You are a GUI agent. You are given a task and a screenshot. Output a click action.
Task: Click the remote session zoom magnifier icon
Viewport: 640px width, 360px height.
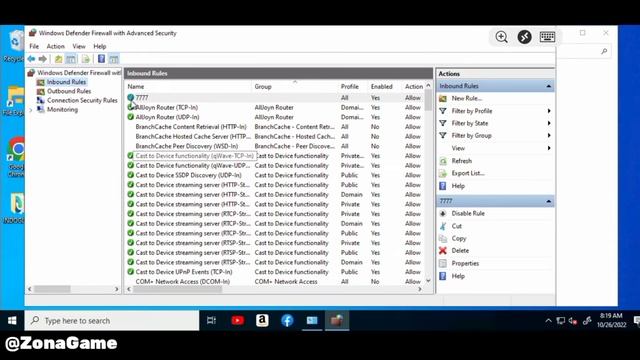point(502,37)
